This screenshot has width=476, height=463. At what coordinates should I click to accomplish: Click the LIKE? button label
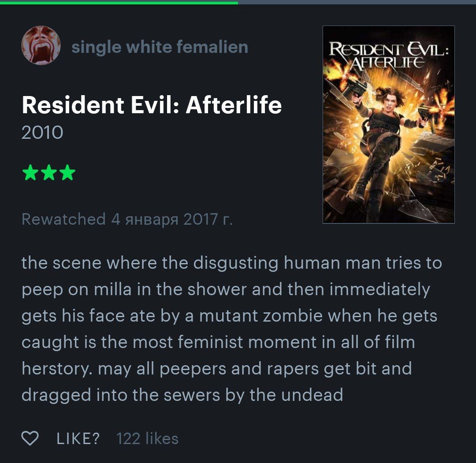click(x=78, y=439)
